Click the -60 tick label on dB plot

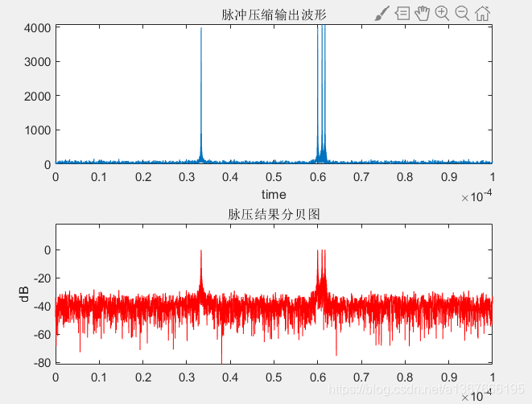click(x=42, y=335)
